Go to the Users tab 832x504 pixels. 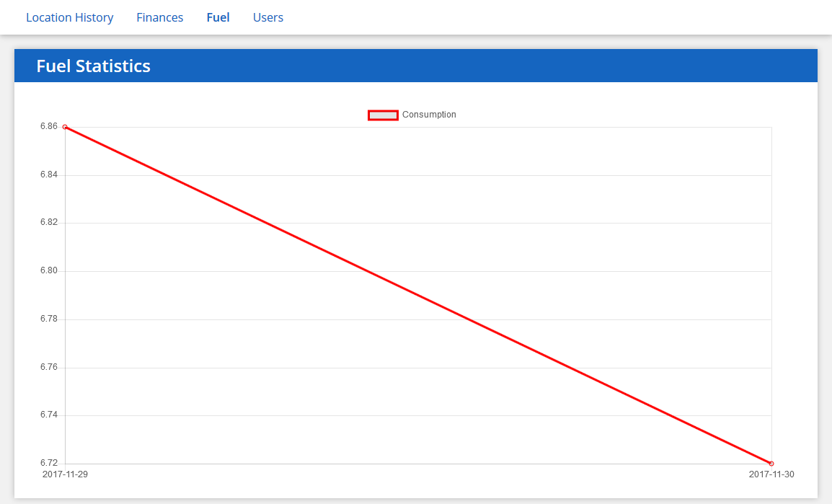coord(267,17)
